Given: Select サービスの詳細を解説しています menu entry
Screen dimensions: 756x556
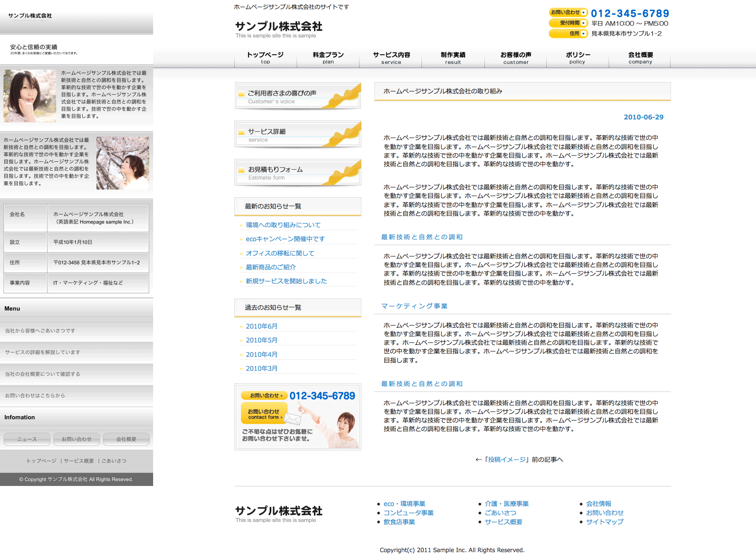Looking at the screenshot, I should 43,352.
